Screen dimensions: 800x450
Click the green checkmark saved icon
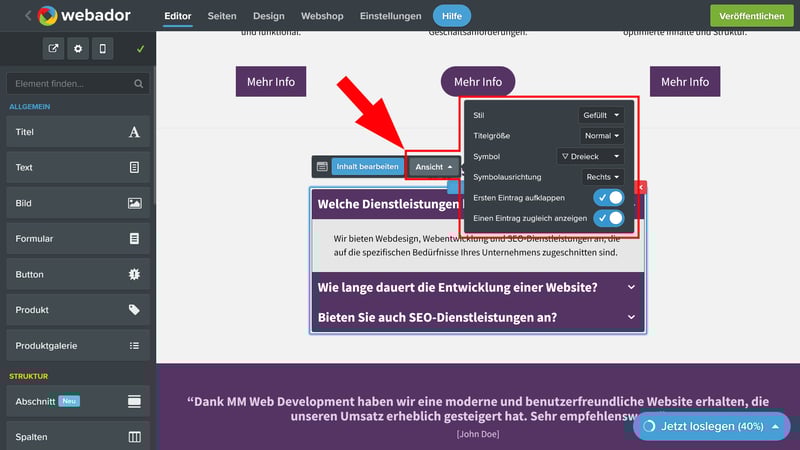(x=140, y=48)
